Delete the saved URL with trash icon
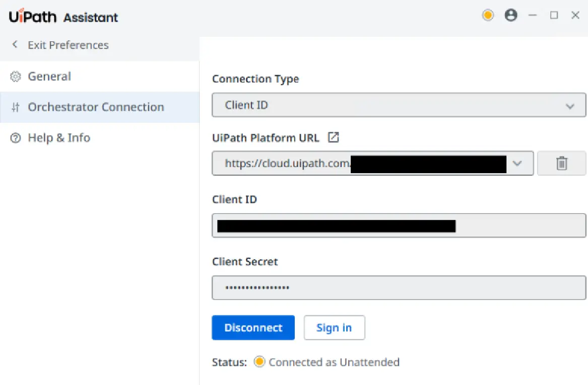This screenshot has width=588, height=385. tap(561, 163)
